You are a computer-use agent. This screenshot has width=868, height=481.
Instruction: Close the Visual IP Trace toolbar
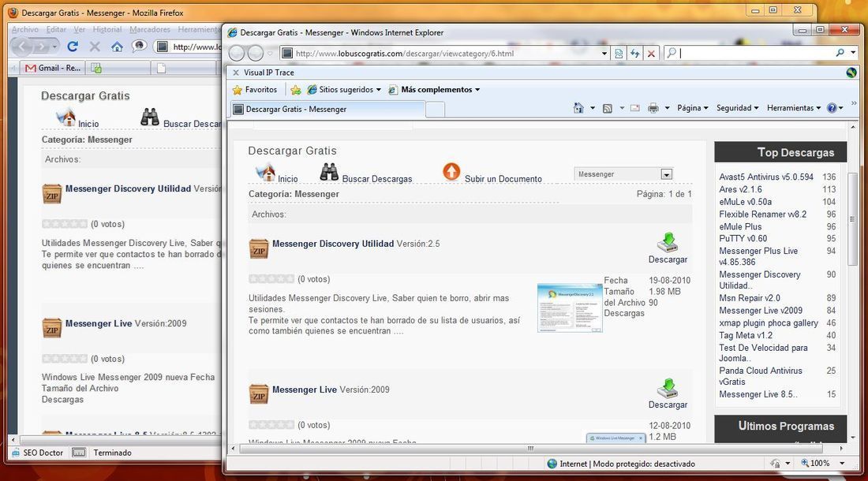(x=236, y=73)
